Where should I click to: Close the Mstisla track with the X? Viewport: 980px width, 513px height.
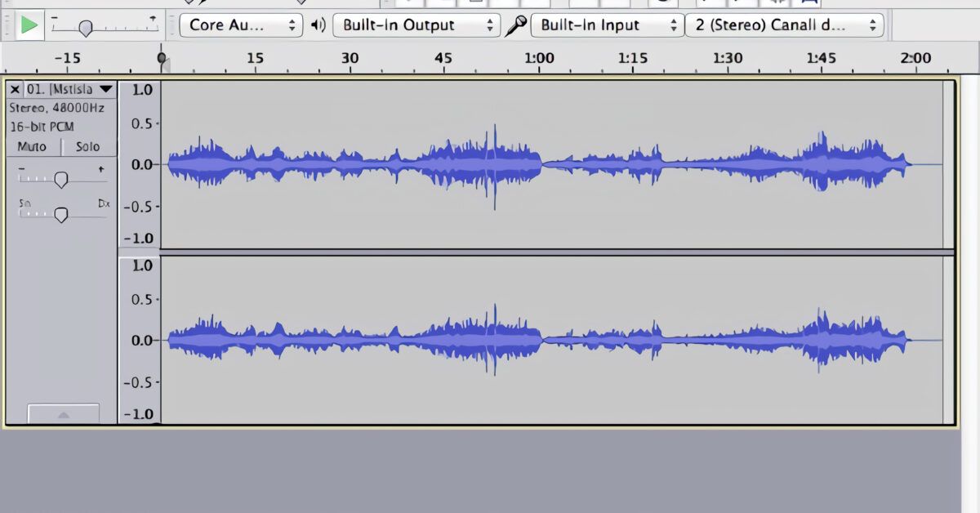click(x=15, y=89)
